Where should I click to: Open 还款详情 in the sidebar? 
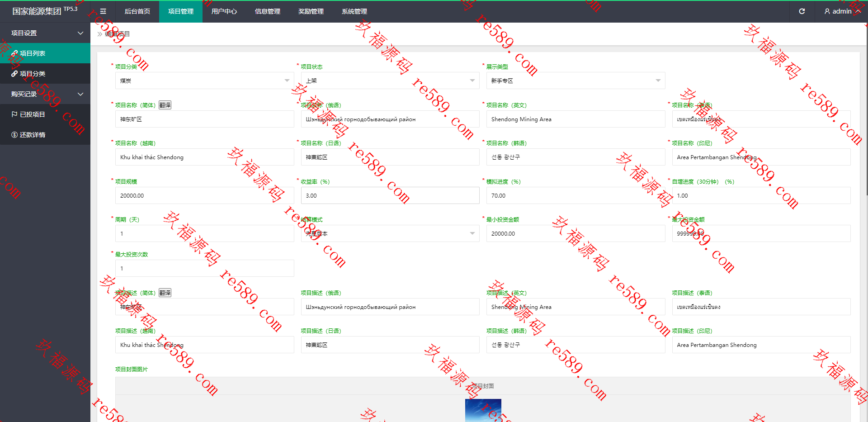pos(45,135)
